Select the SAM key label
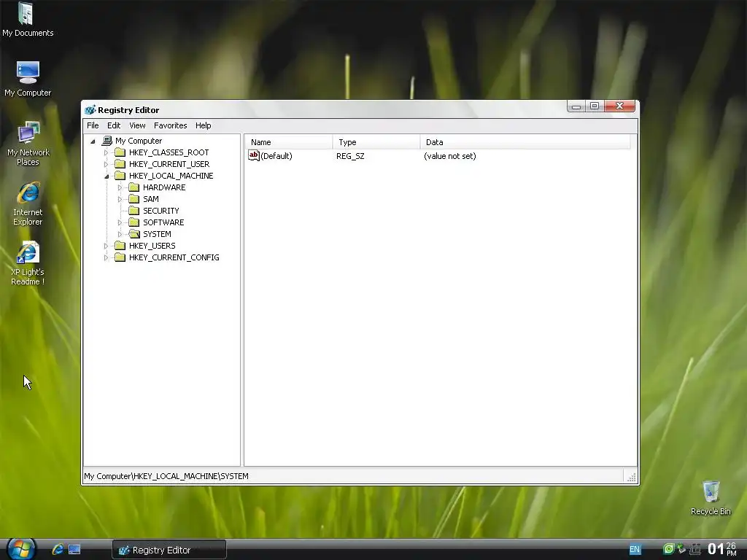Screen dimensions: 747x560 (150, 199)
